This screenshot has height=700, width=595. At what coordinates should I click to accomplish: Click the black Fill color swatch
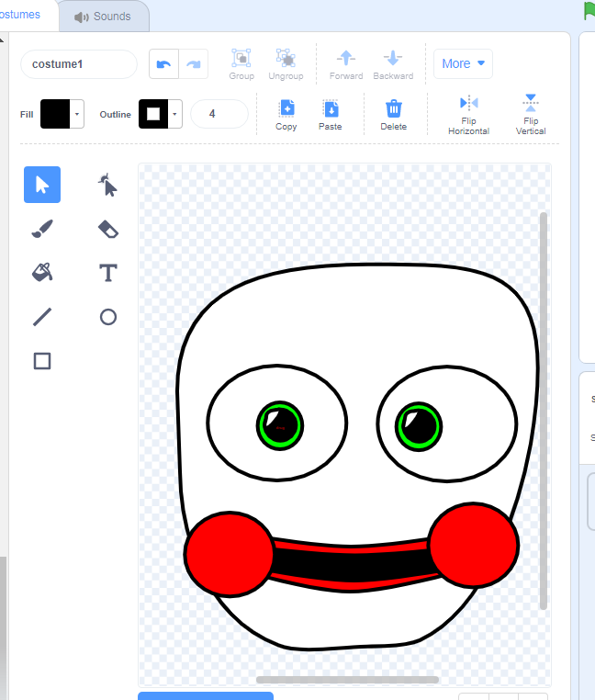55,114
